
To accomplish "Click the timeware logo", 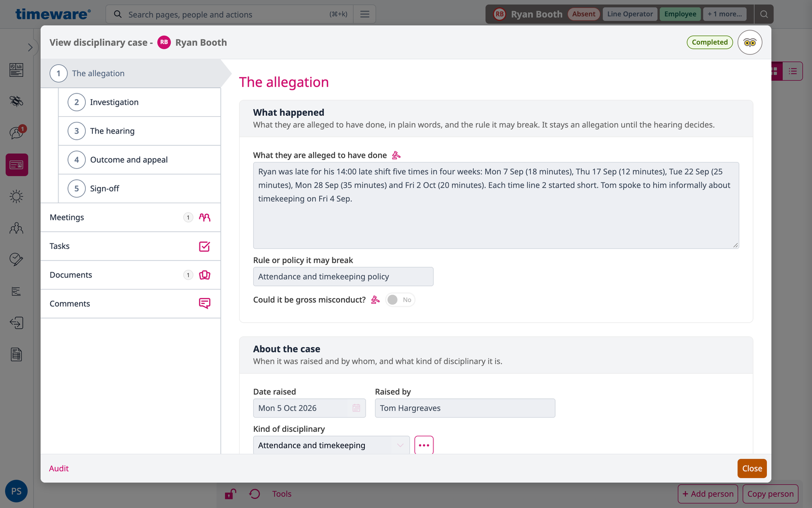I will pos(53,14).
